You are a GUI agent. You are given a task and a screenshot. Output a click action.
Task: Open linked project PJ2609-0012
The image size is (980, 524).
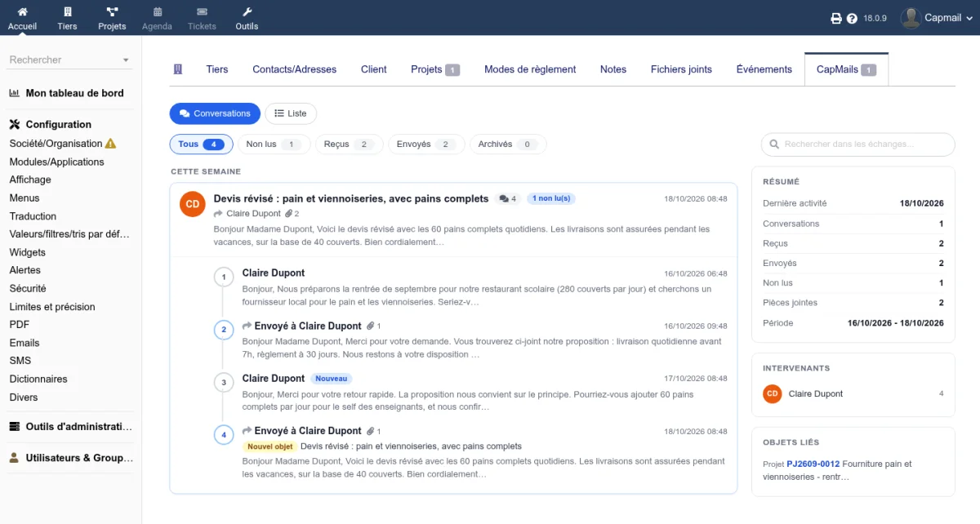tap(813, 464)
